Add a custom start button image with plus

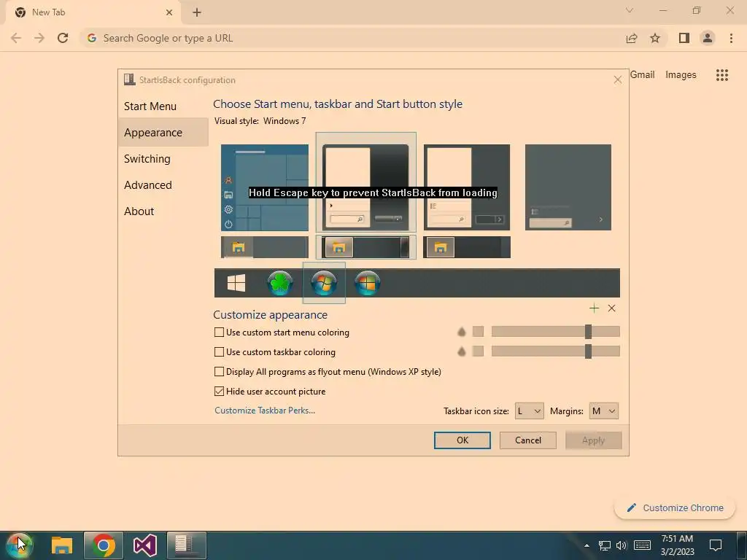(594, 308)
